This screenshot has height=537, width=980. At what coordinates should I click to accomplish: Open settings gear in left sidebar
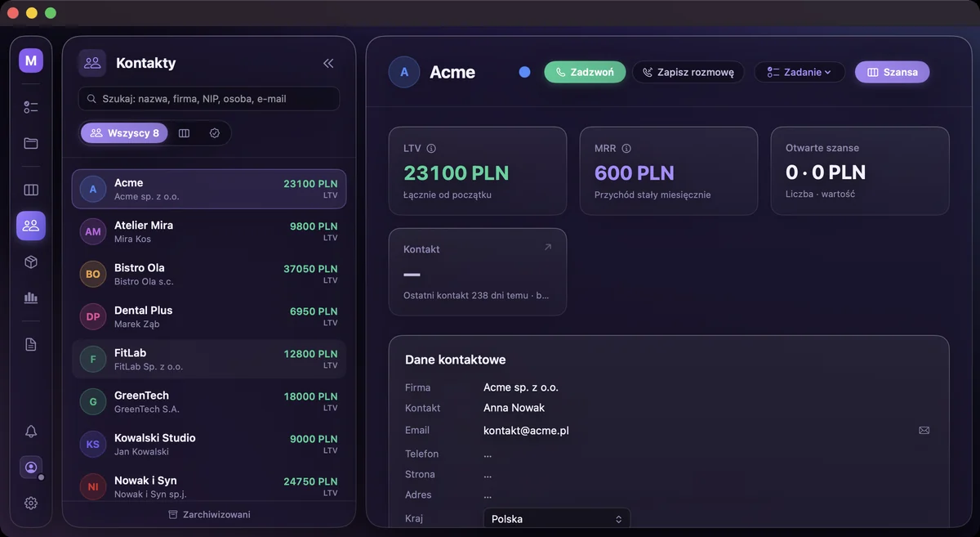click(x=31, y=503)
